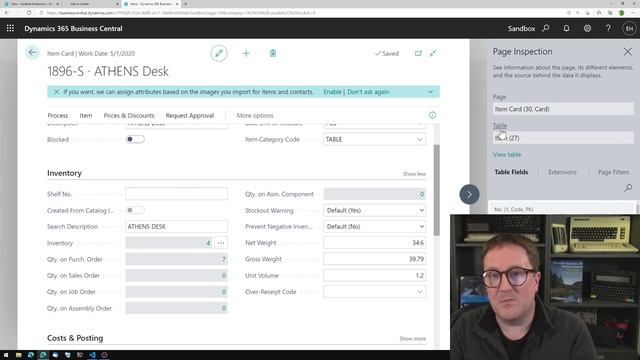Reload the browser page
This screenshot has width=640, height=360.
(29, 13)
